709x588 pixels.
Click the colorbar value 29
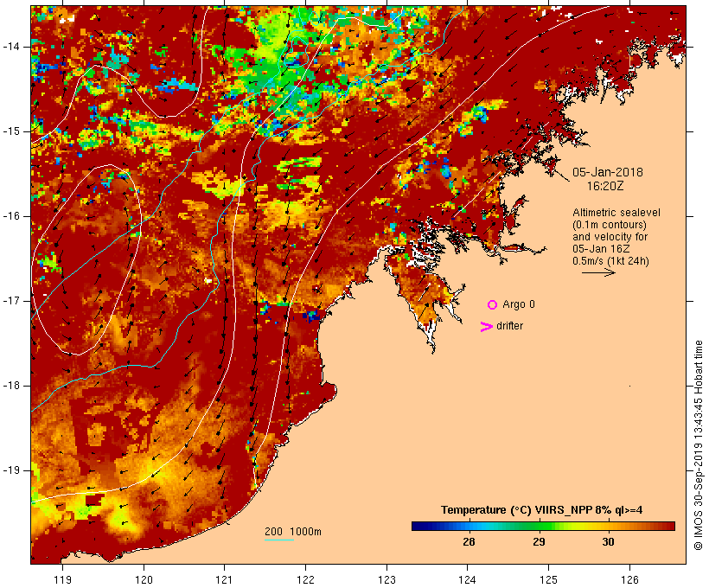(x=539, y=541)
